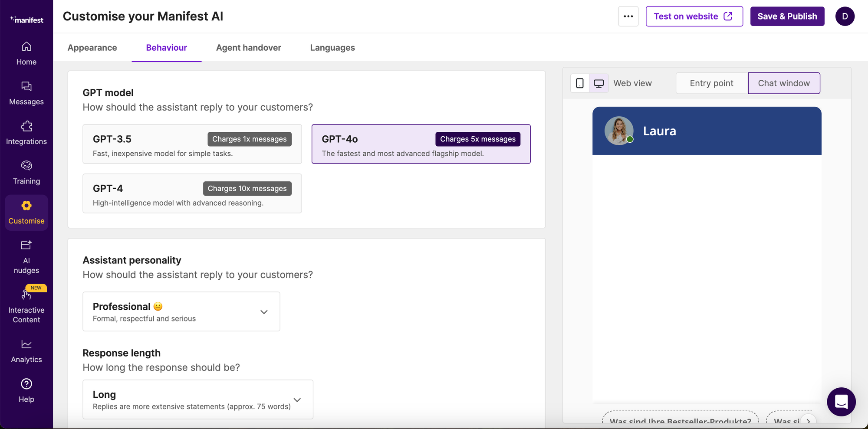Click the GPT model heading
The image size is (868, 429).
tap(108, 93)
